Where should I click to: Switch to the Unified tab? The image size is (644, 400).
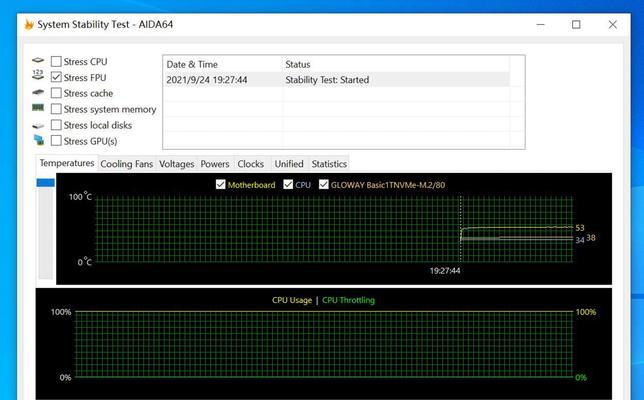coord(289,164)
